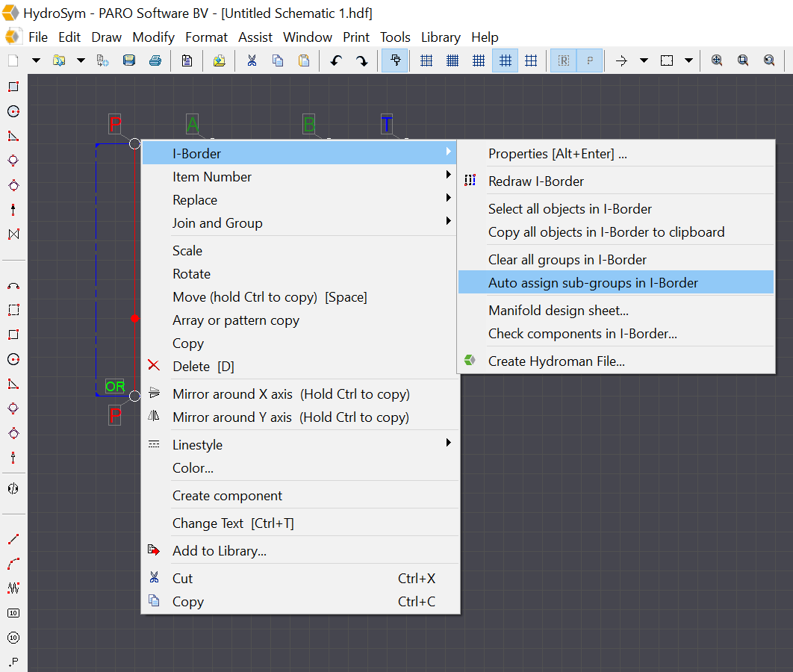Open the dropdown arrow beside new file icon
The width and height of the screenshot is (793, 672).
click(x=36, y=60)
